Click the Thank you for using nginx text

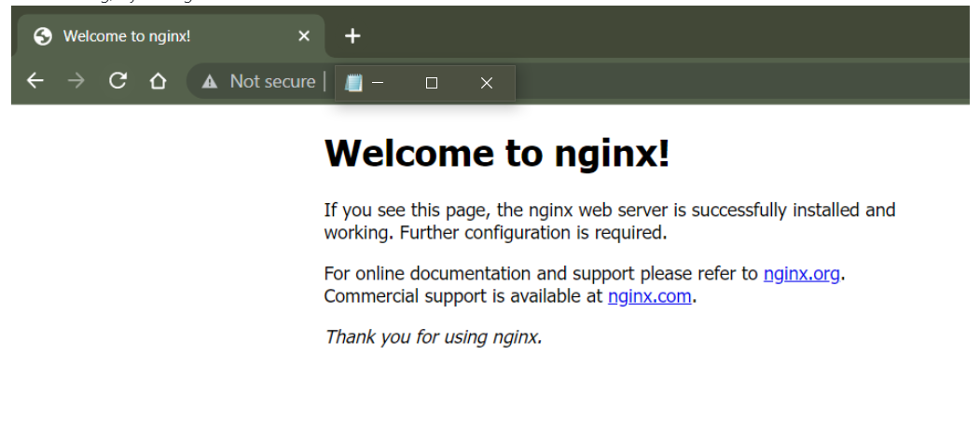click(x=434, y=336)
